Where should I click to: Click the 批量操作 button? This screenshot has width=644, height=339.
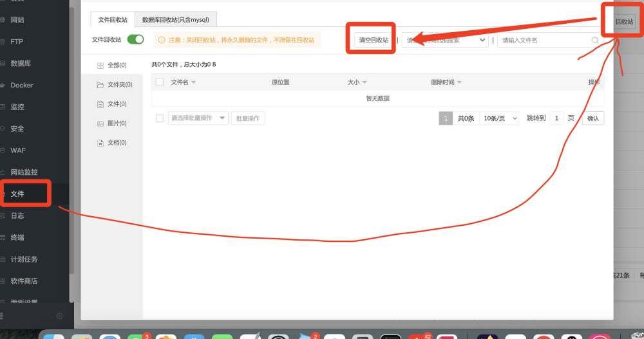[x=248, y=118]
